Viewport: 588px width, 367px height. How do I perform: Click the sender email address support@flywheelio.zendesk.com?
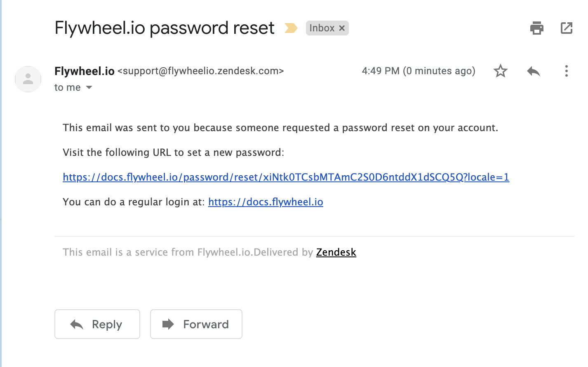[201, 71]
